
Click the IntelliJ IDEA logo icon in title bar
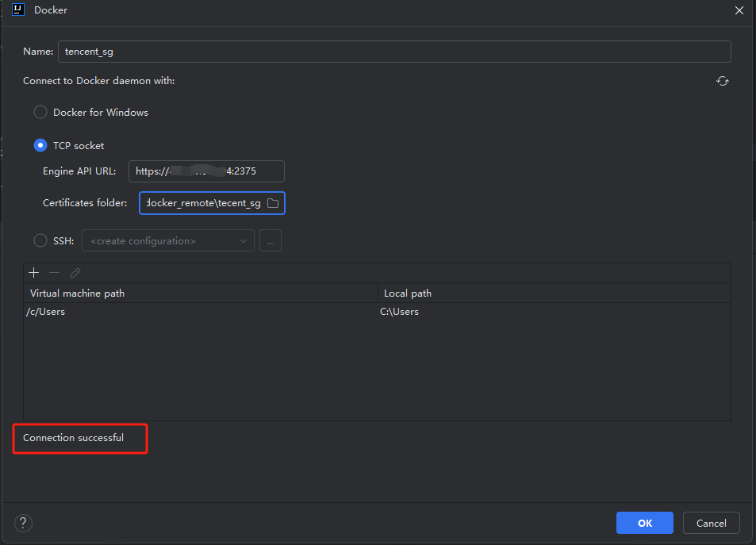point(18,10)
